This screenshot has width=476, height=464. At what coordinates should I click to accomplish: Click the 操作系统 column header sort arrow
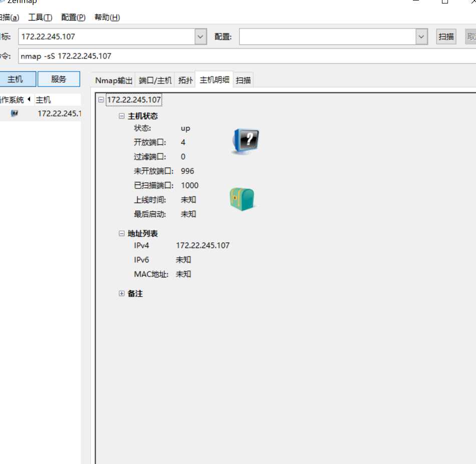click(x=29, y=99)
